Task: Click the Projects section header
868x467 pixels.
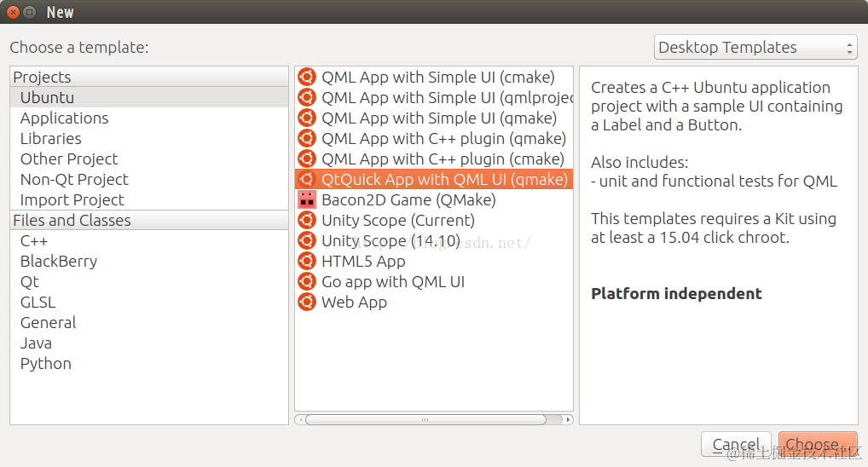Action: (x=149, y=77)
